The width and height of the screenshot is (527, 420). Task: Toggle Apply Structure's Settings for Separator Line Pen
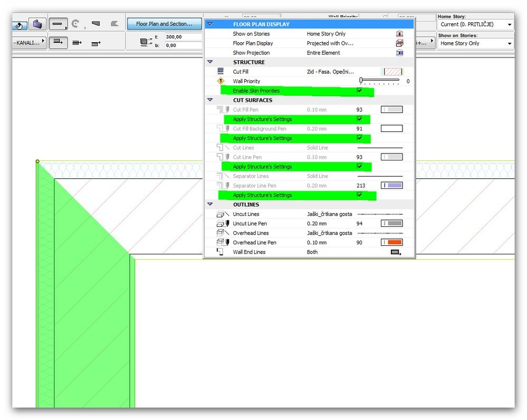coord(359,195)
